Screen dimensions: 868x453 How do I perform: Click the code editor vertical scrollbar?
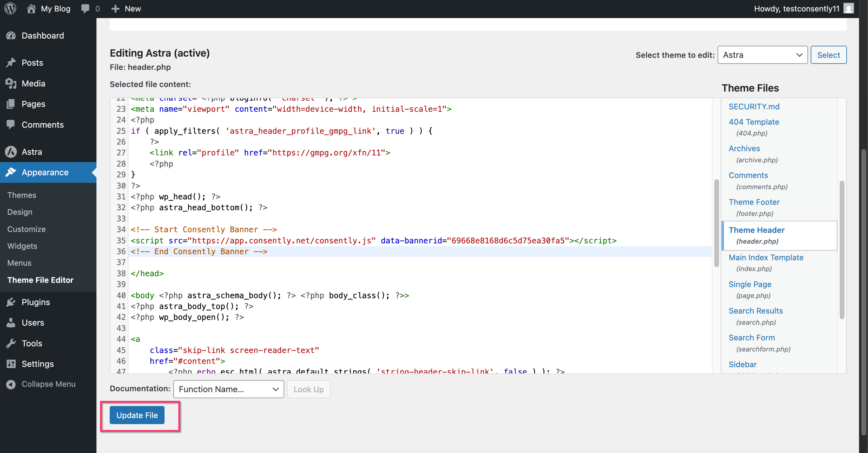click(x=716, y=222)
